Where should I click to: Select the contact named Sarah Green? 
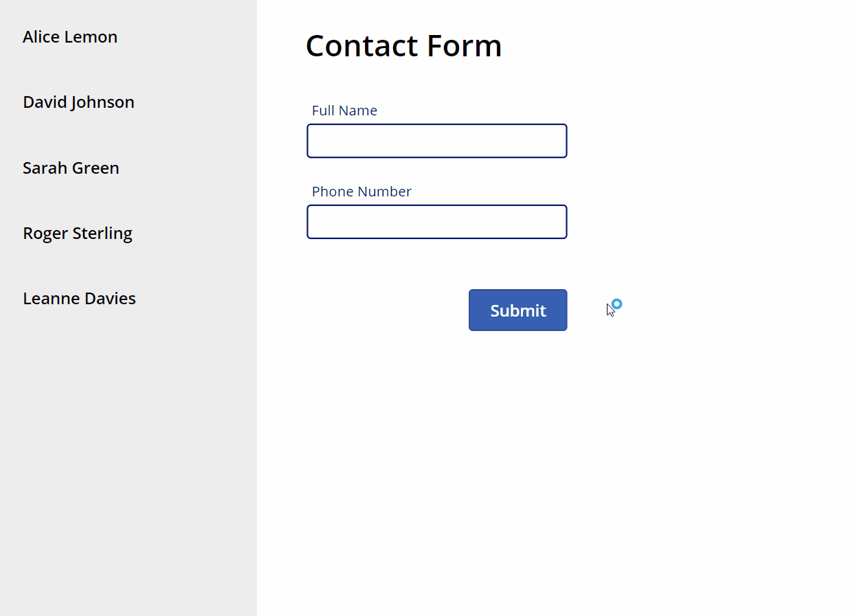[71, 168]
